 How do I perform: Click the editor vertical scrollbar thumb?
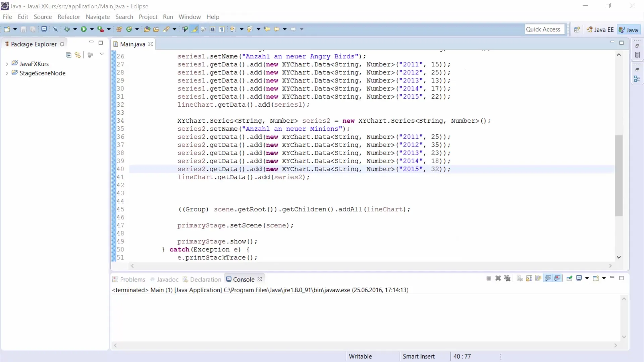[619, 175]
